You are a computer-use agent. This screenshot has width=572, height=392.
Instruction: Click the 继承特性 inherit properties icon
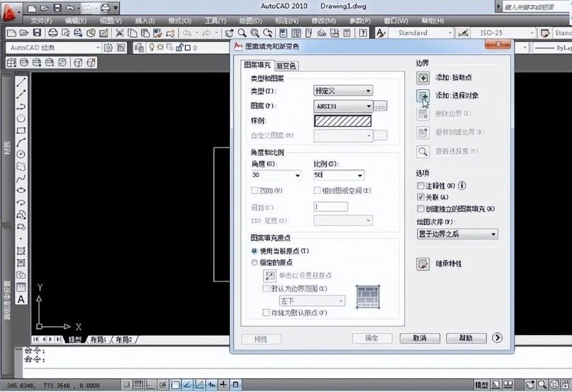click(x=423, y=264)
